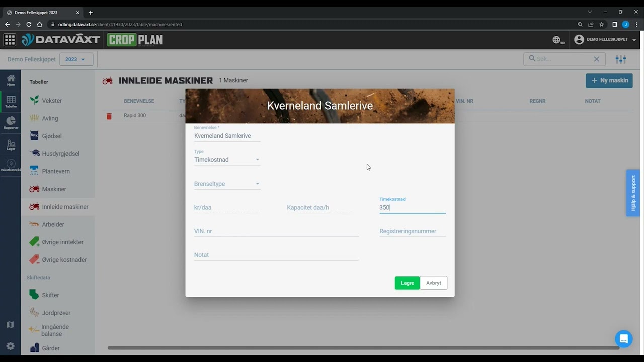644x362 pixels.
Task: Open the browser tab list chevron
Action: (590, 12)
